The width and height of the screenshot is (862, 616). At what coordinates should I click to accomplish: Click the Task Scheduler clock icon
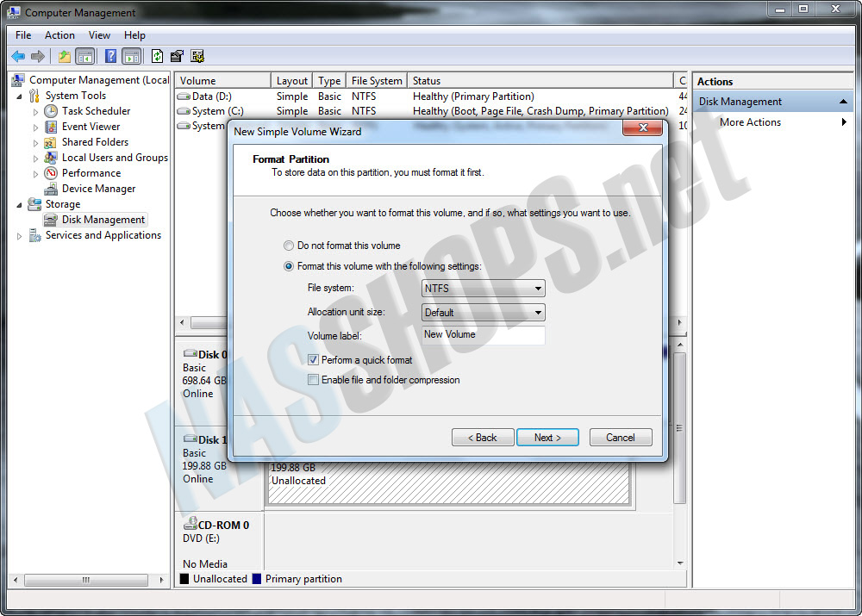tap(51, 111)
